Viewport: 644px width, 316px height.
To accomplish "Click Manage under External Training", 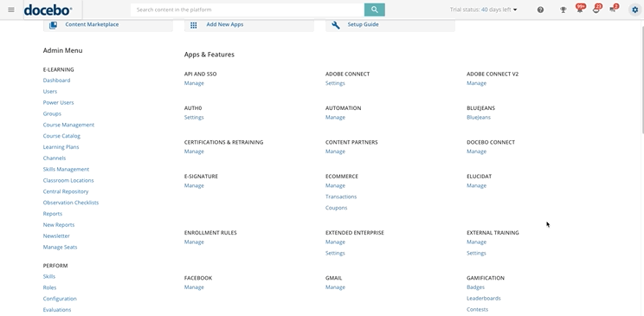I will coord(476,242).
